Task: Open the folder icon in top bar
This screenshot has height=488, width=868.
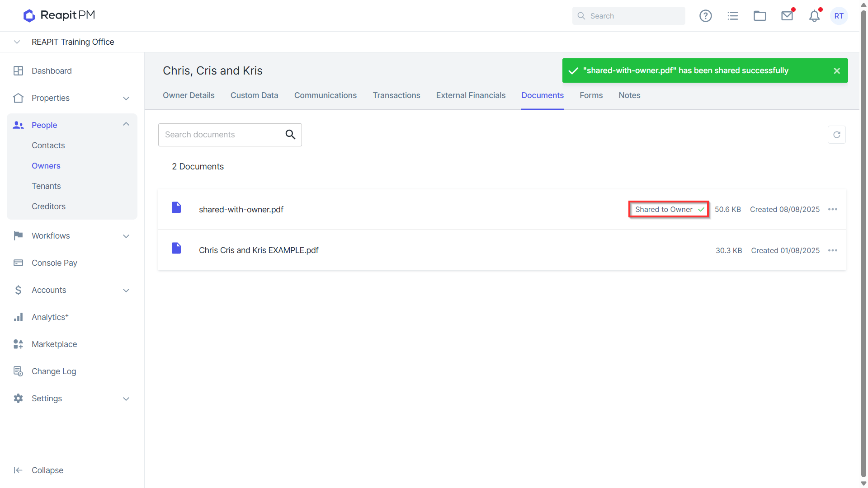Action: [760, 16]
